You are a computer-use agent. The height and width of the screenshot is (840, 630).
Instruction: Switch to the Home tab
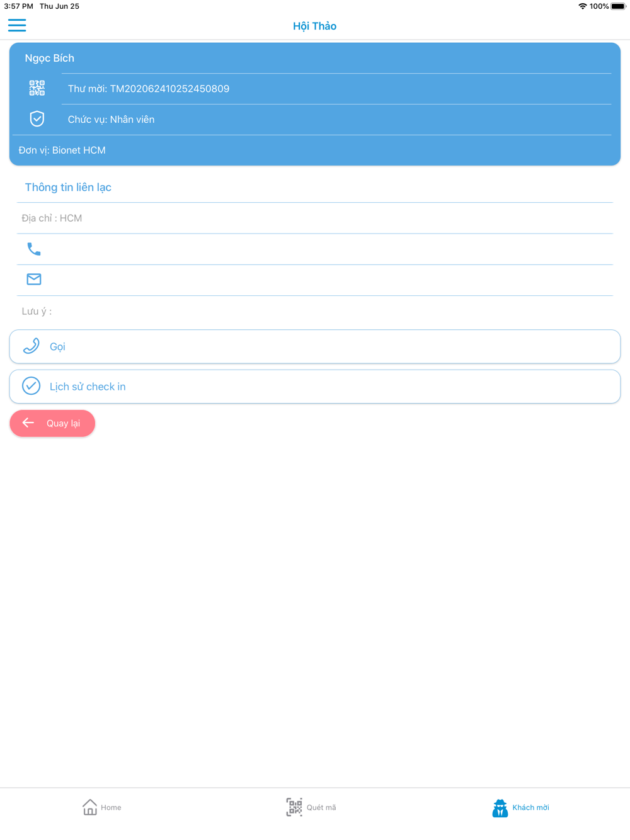coord(102,807)
